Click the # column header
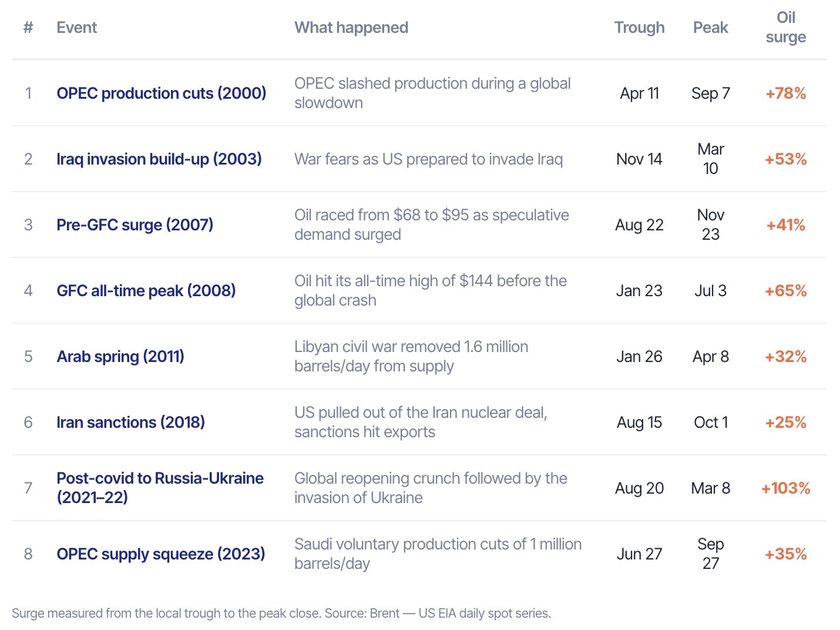 (x=28, y=28)
